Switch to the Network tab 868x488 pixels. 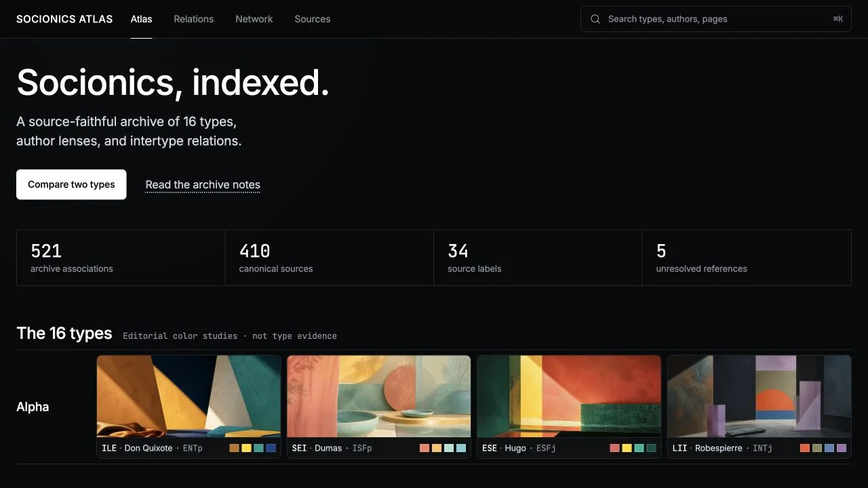254,19
